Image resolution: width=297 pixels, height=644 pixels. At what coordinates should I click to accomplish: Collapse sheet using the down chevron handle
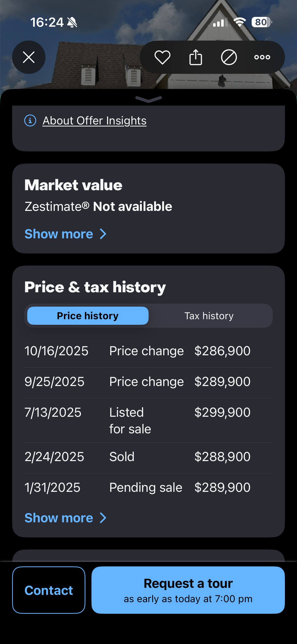(x=148, y=99)
